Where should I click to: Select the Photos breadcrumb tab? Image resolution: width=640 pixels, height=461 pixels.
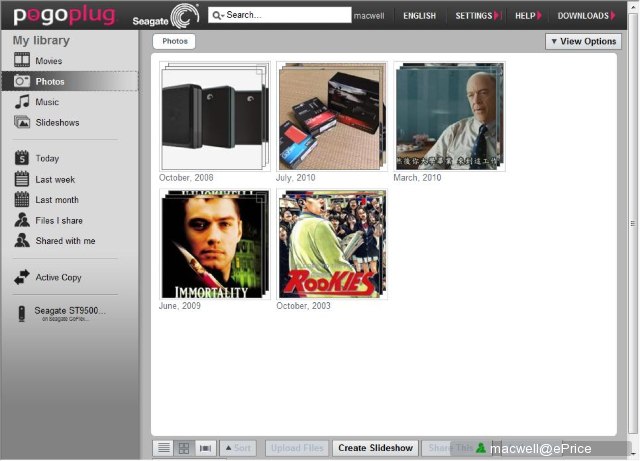174,41
